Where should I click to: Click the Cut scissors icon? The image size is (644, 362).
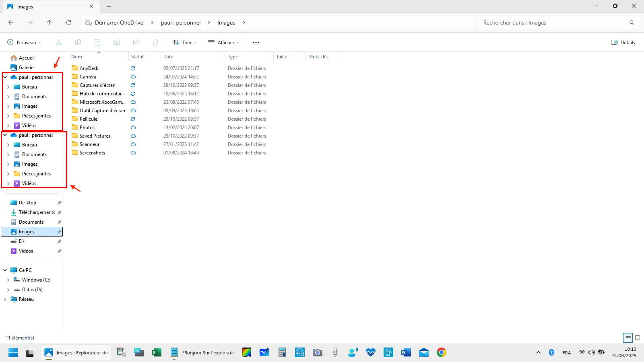[x=59, y=42]
